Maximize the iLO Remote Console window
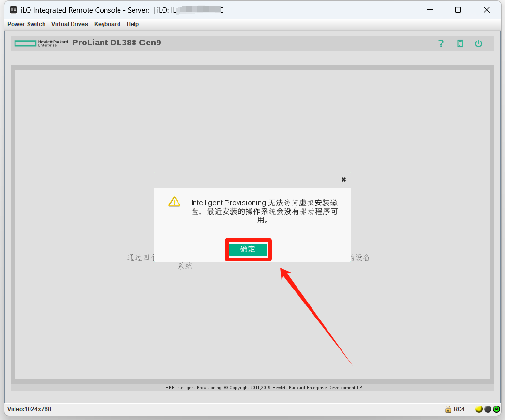The image size is (505, 420). tap(458, 10)
